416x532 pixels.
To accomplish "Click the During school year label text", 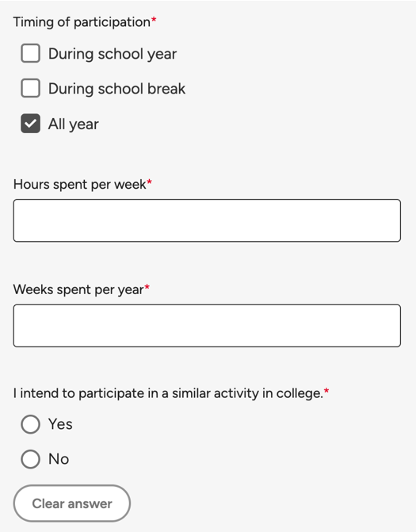I will tap(113, 54).
